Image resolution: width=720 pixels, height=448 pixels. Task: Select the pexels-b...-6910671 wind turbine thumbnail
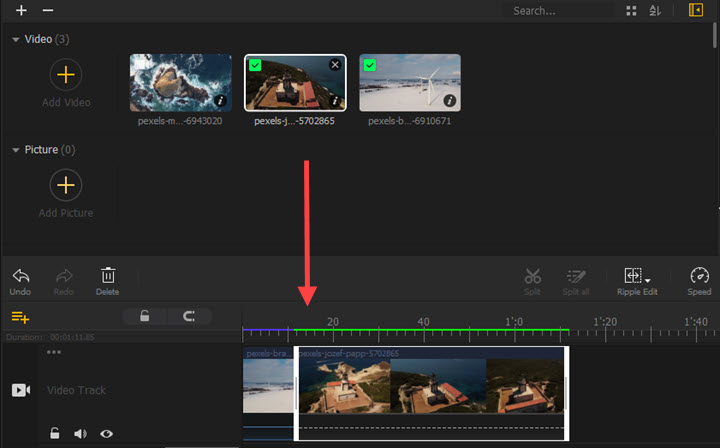click(410, 83)
